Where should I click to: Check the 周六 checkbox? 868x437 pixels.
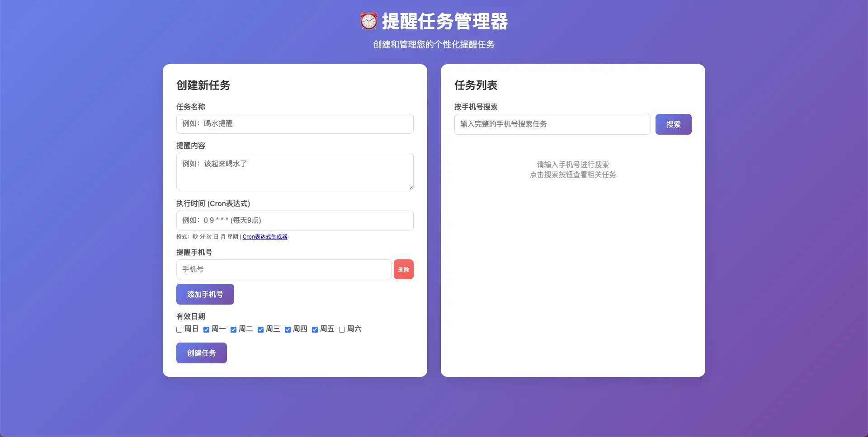342,329
